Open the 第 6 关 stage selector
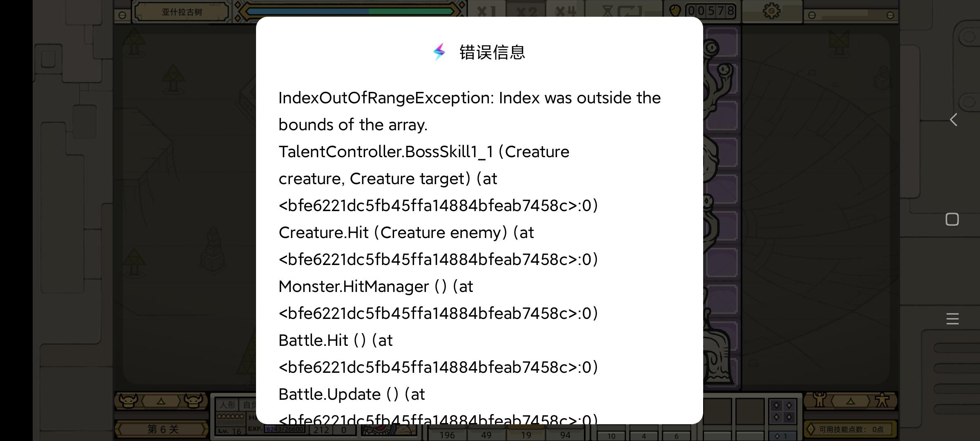Screen dimensions: 980x441 (x=162, y=429)
